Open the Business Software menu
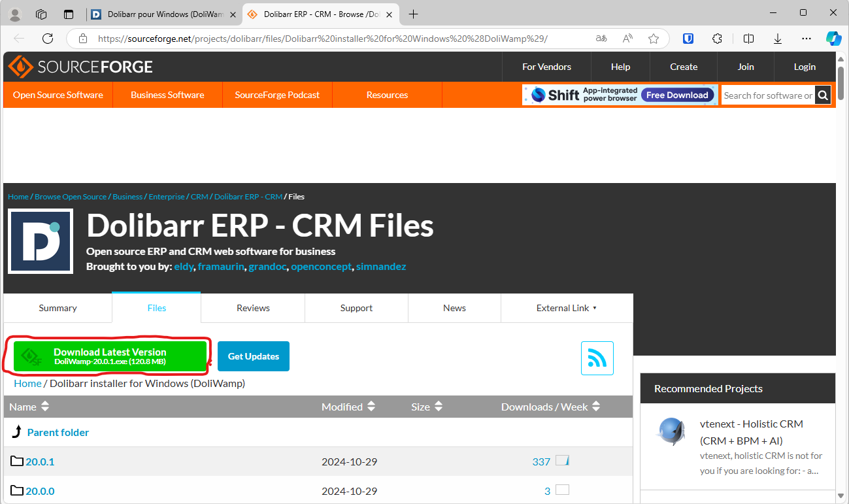The image size is (849, 504). coord(167,95)
